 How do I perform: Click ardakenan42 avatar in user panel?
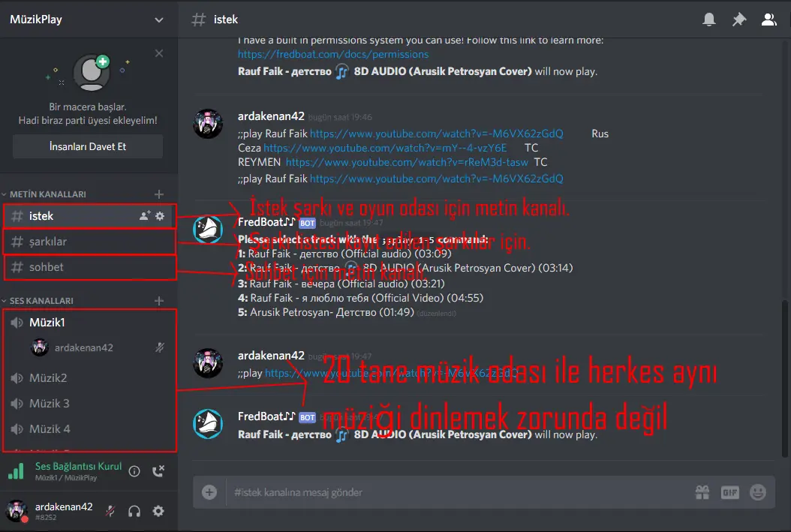17,511
